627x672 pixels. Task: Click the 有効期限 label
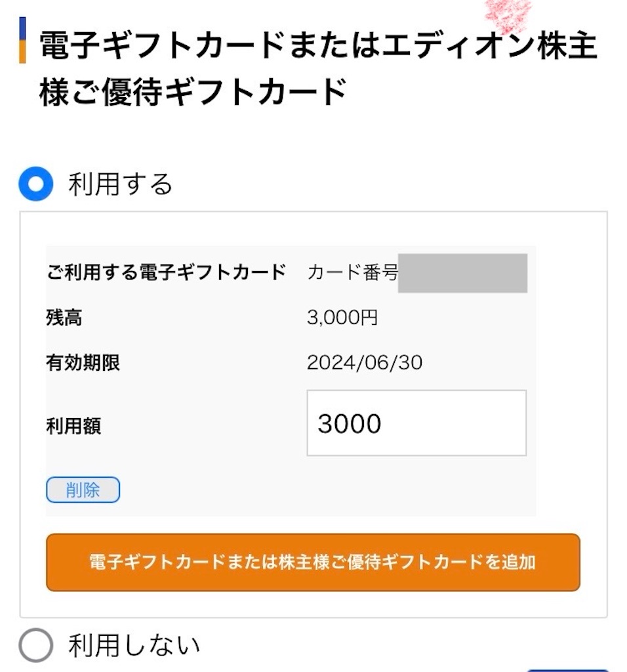tap(83, 362)
